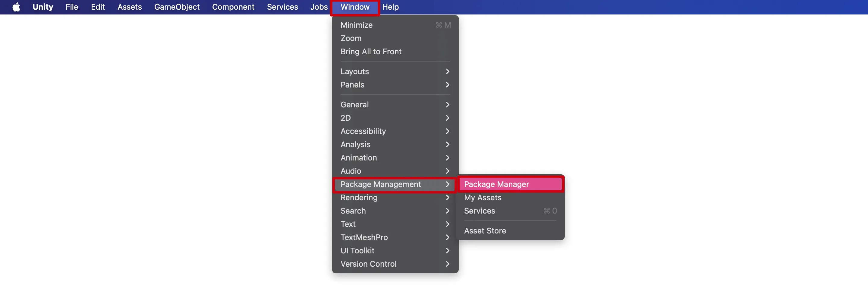Image resolution: width=868 pixels, height=292 pixels.
Task: Choose Minimize from the Window menu
Action: (395, 25)
